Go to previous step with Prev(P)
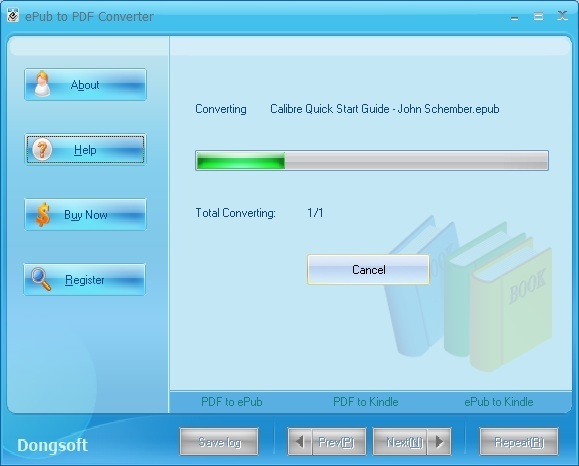 339,442
